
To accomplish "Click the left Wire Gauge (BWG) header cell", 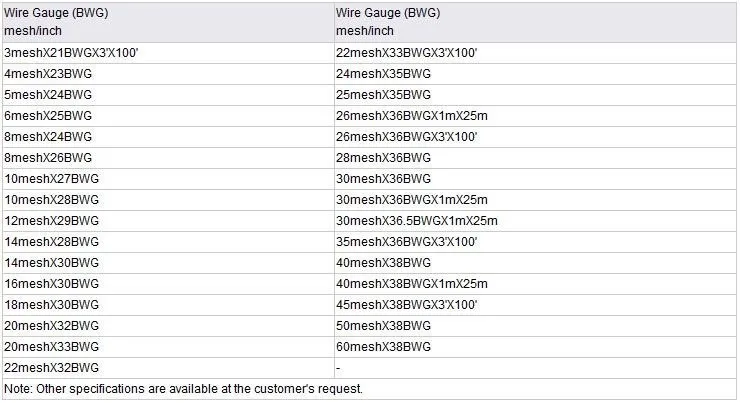I will click(168, 22).
